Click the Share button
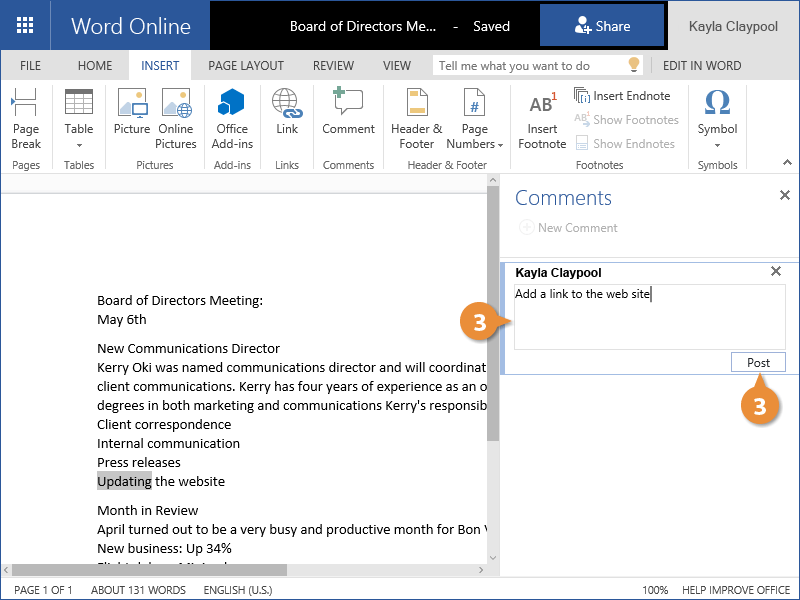Image resolution: width=800 pixels, height=600 pixels. pyautogui.click(x=602, y=26)
